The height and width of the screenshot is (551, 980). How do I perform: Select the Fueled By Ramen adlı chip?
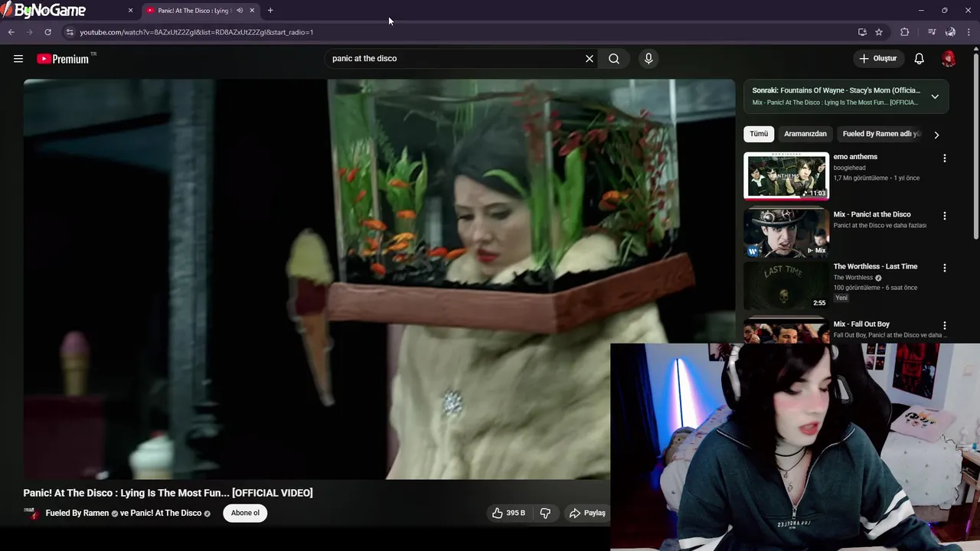(880, 134)
